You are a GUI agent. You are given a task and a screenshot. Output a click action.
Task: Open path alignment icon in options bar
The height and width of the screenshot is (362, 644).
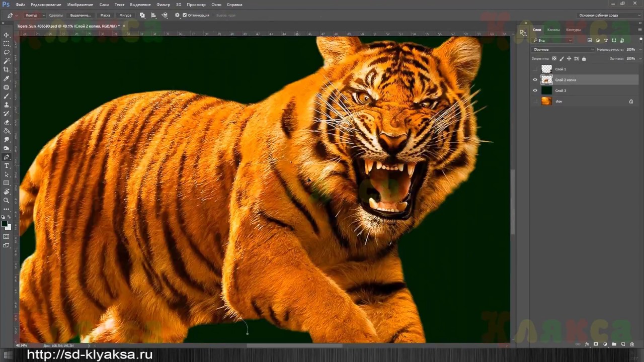[153, 16]
